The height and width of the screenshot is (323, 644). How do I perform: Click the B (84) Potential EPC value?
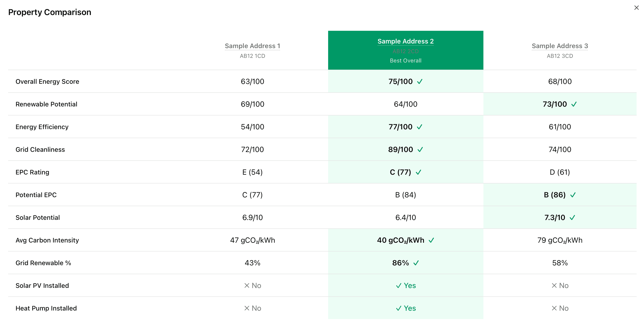[x=405, y=195]
